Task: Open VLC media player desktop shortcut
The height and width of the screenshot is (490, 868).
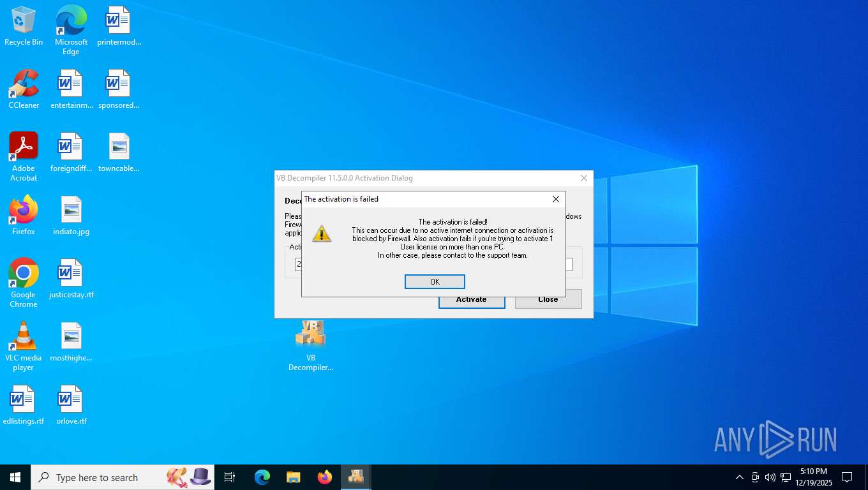Action: tap(24, 346)
